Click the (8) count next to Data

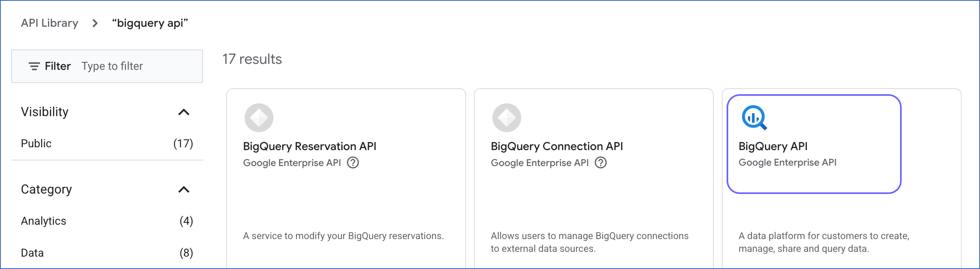click(x=186, y=253)
